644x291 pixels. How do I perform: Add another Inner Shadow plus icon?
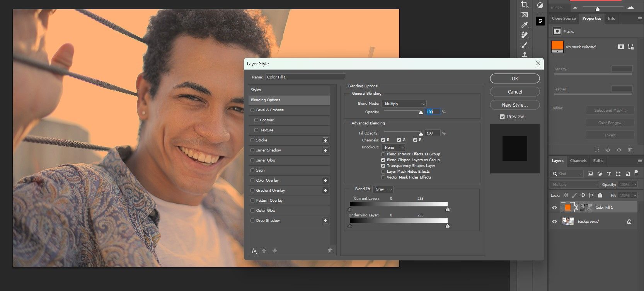coord(325,150)
